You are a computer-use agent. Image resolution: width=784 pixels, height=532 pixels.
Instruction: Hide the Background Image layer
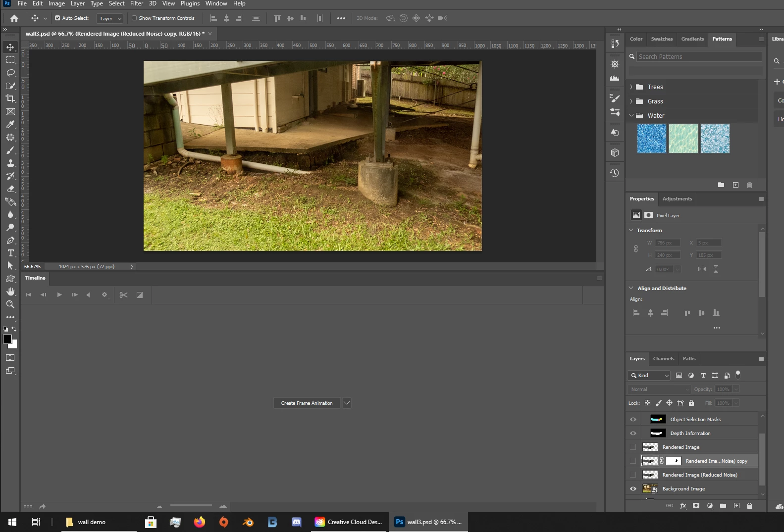tap(633, 488)
